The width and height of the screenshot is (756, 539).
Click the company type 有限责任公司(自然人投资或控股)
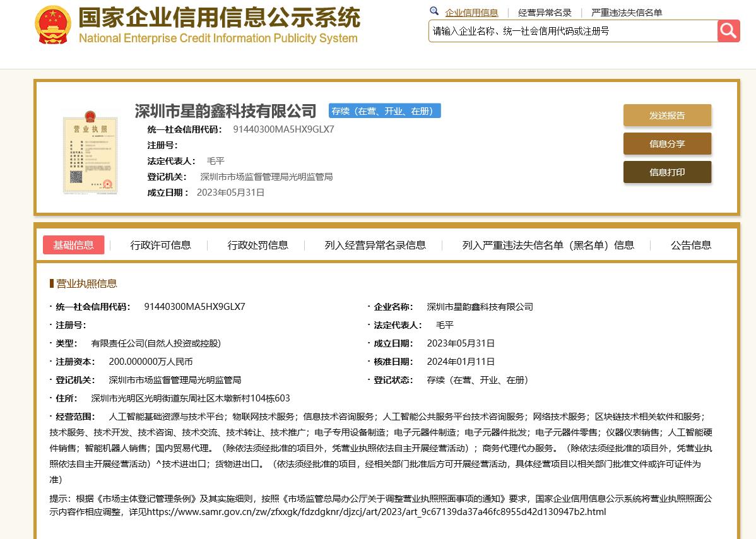point(156,343)
